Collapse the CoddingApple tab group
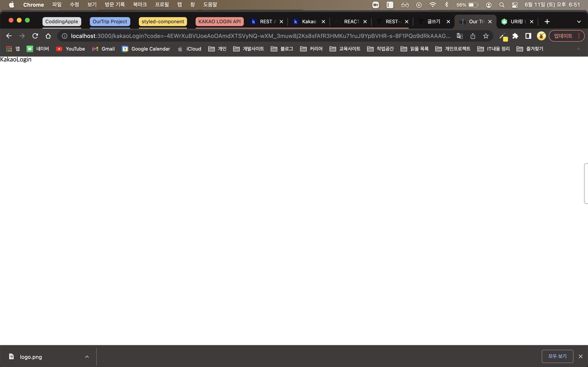Screen dimensions: 588x367 pos(62,22)
